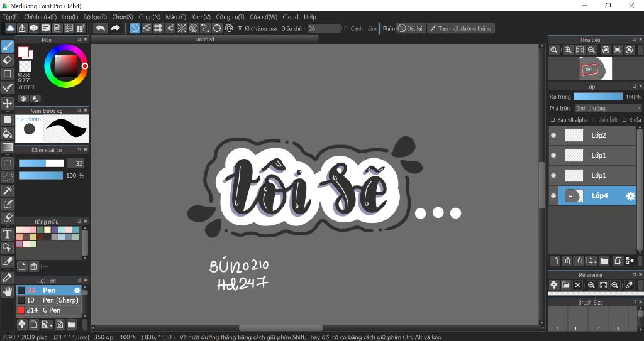The image size is (644, 341).
Task: Select the Gradient tool
Action: click(x=8, y=148)
